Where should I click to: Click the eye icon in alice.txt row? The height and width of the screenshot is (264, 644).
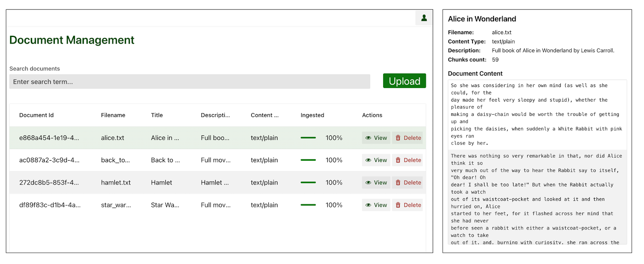pos(368,138)
